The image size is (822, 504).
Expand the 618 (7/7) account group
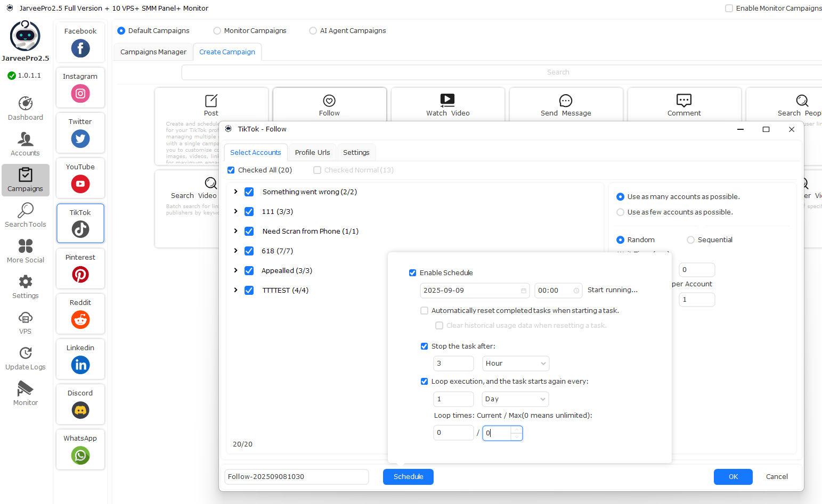[x=235, y=251]
